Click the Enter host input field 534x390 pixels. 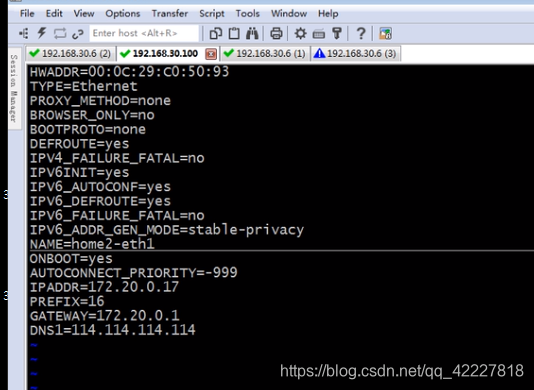pyautogui.click(x=144, y=33)
